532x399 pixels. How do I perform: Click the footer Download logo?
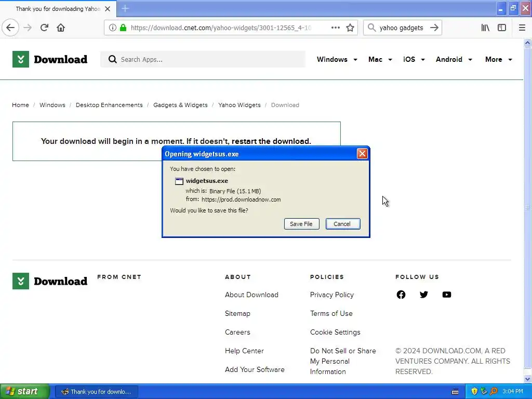[50, 281]
